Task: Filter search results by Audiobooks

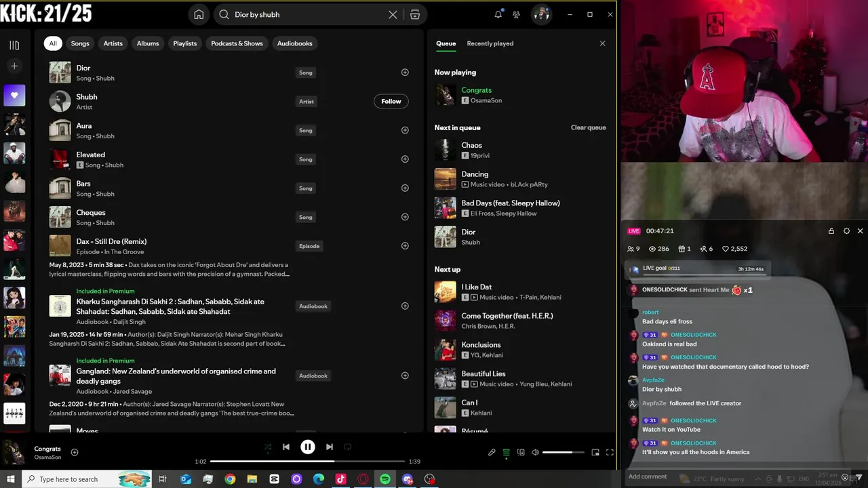Action: pos(295,43)
